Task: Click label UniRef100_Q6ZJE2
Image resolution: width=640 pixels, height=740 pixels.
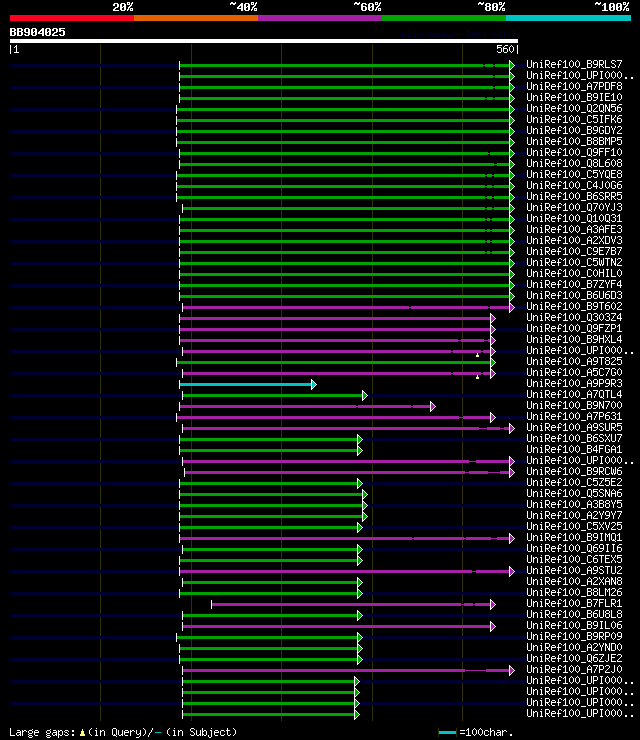Action: point(574,658)
